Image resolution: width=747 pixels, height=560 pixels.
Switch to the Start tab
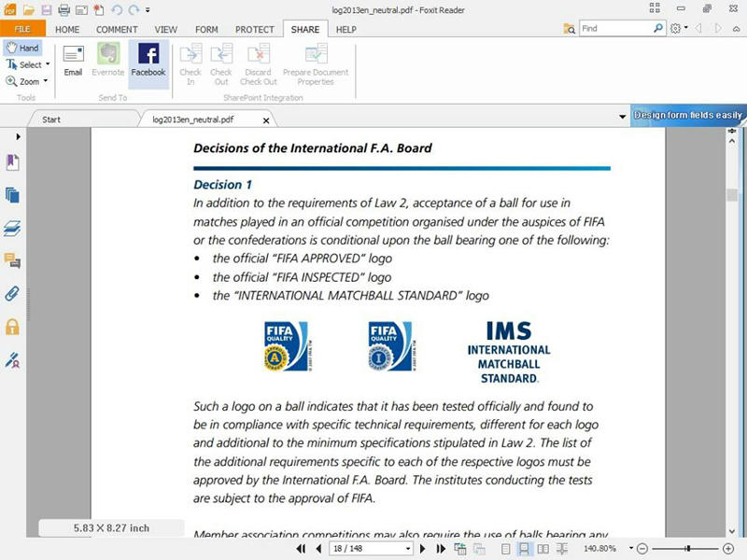pyautogui.click(x=51, y=119)
